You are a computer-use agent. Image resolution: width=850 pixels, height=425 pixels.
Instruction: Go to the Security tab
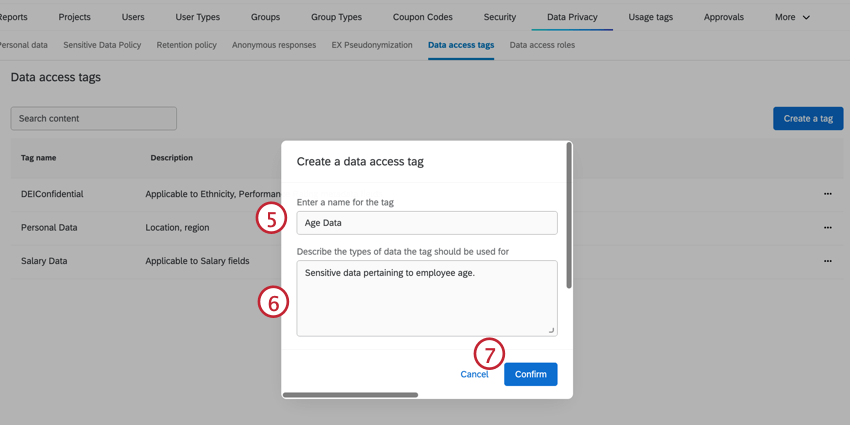500,17
